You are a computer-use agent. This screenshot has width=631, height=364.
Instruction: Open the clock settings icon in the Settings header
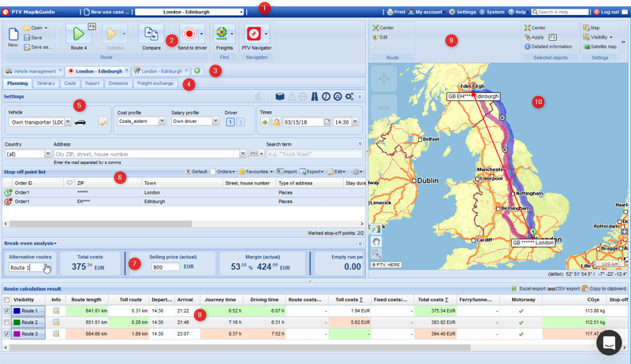tap(326, 96)
